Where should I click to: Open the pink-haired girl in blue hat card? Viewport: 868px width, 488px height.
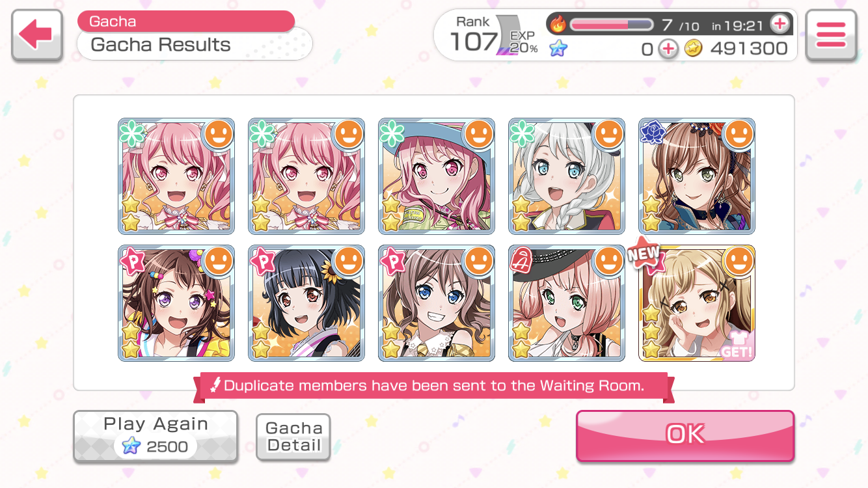click(437, 176)
